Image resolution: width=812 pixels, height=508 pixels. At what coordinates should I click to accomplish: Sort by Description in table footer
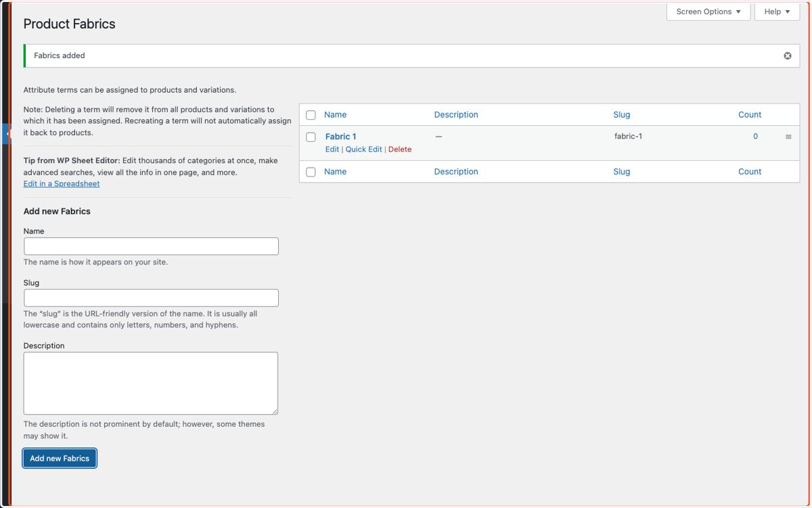pyautogui.click(x=456, y=171)
